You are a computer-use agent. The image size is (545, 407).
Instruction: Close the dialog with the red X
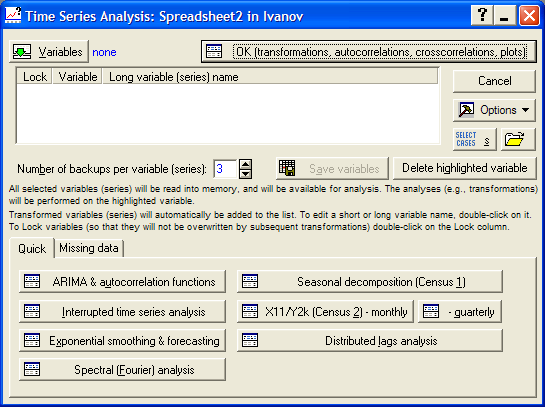tap(529, 16)
